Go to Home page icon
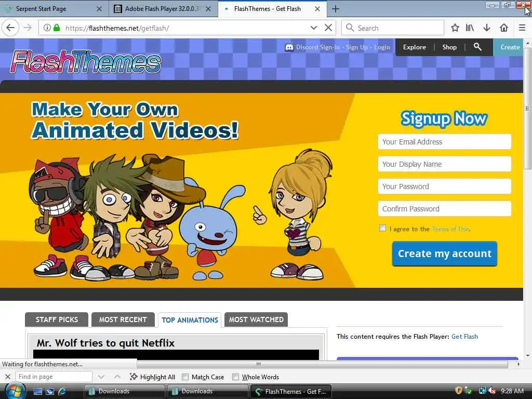The width and height of the screenshot is (532, 399). pyautogui.click(x=504, y=28)
